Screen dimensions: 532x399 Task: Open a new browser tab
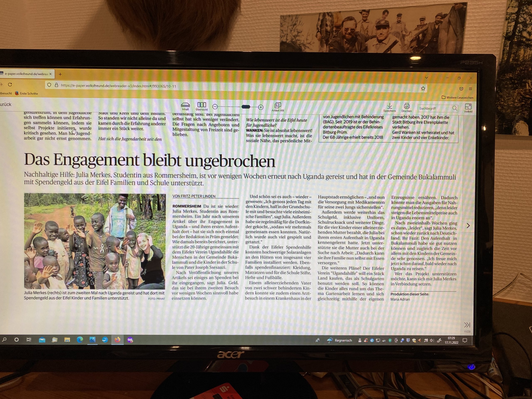[60, 74]
